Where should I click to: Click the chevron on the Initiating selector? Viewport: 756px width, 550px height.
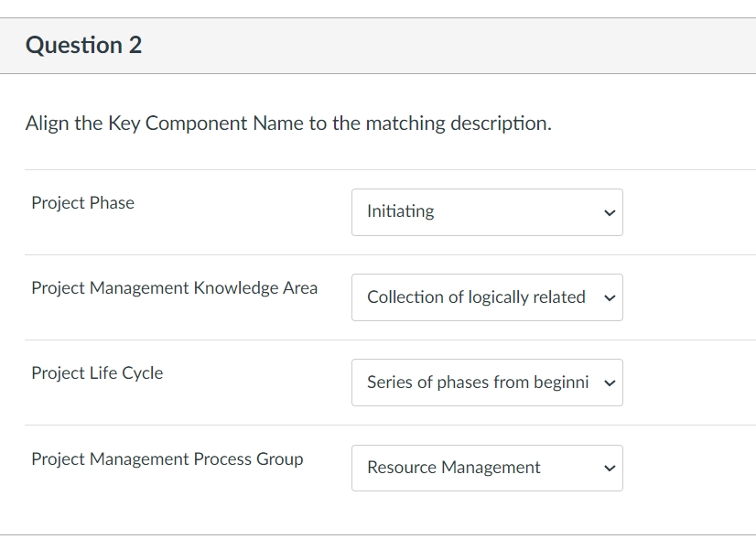609,212
